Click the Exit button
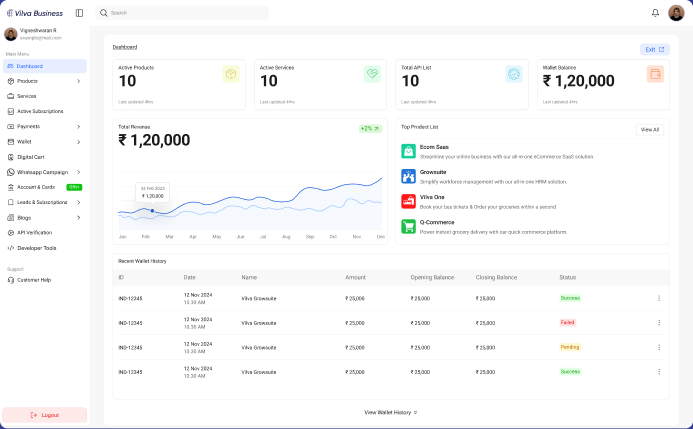This screenshot has height=429, width=693. click(655, 49)
